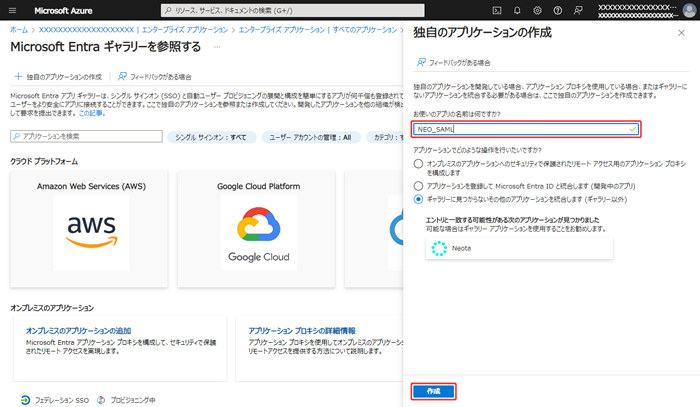Click the フェデレーション SSO legend icon
700x407 pixels.
(x=25, y=400)
